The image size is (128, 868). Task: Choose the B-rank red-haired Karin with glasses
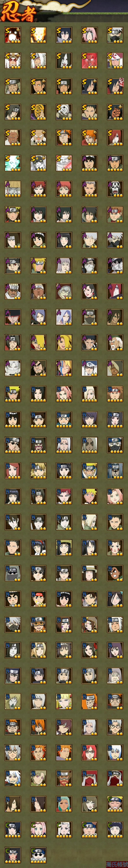pos(89,752)
